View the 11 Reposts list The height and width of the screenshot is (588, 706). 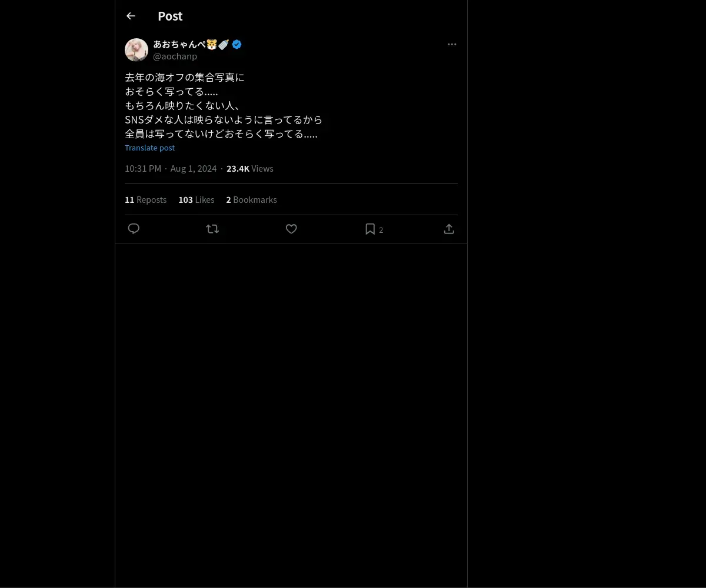(x=145, y=200)
